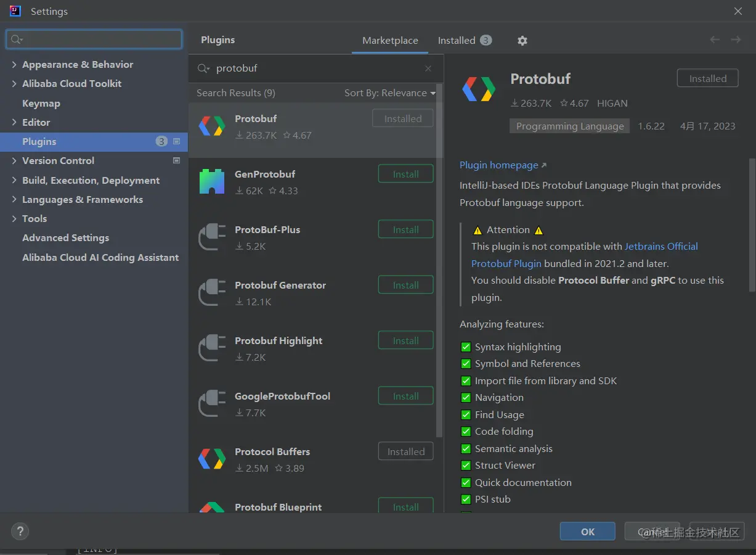Viewport: 756px width, 555px height.
Task: Select Keymap in settings tree
Action: [41, 103]
